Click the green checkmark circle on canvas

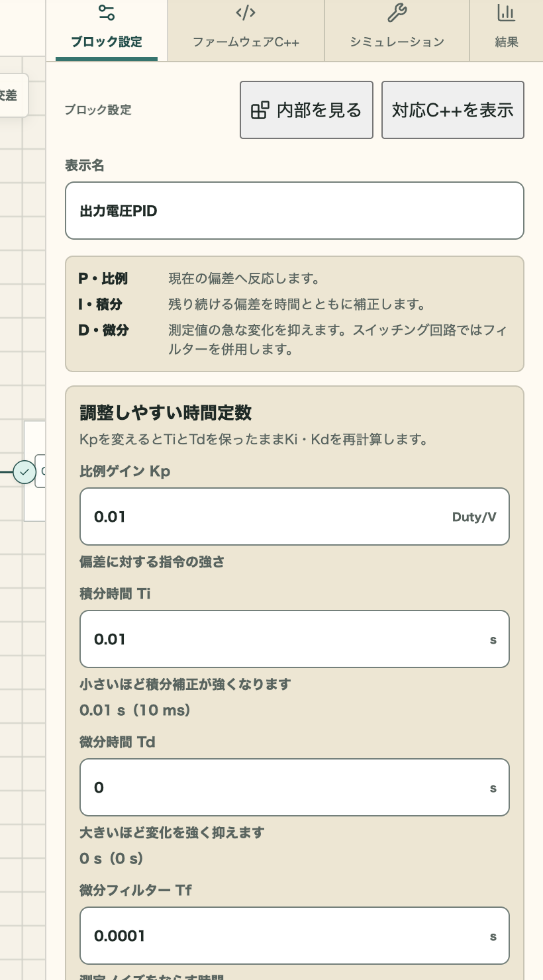pos(25,472)
